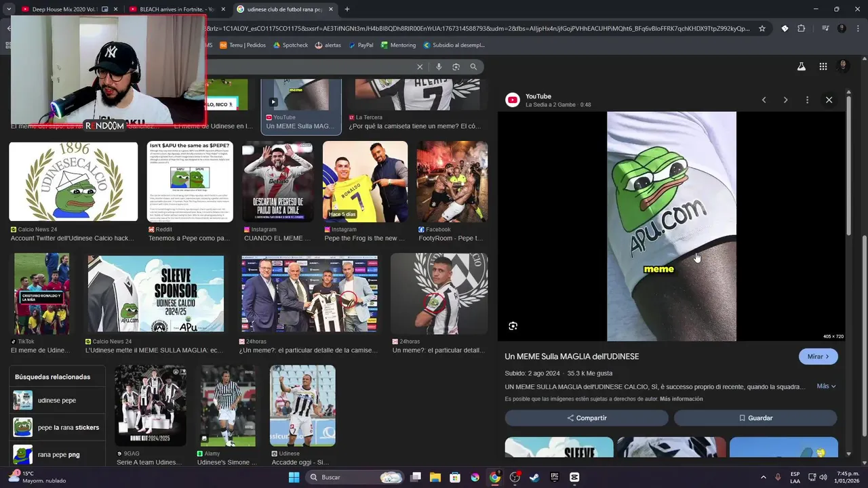This screenshot has height=488, width=868.
Task: Open Alamy Udinese's Simone thumbnail
Action: [x=228, y=406]
